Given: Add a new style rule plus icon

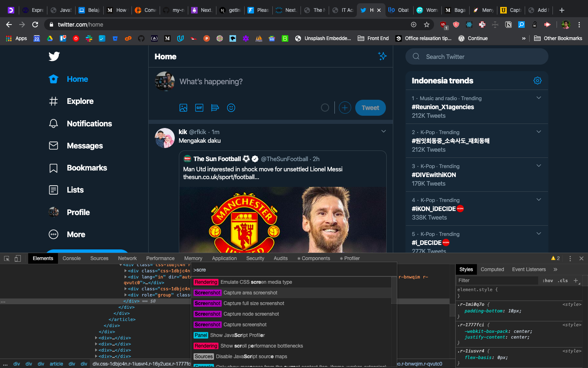Looking at the screenshot, I should point(576,280).
